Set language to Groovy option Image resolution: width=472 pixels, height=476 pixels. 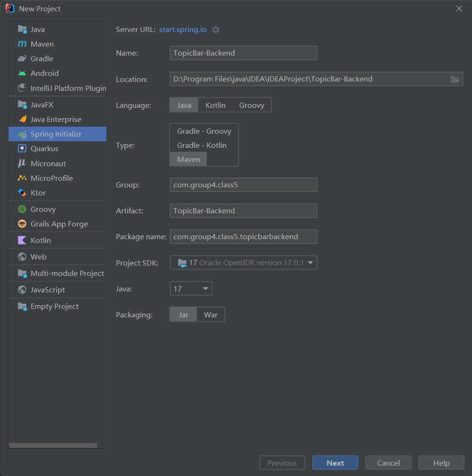click(x=252, y=105)
